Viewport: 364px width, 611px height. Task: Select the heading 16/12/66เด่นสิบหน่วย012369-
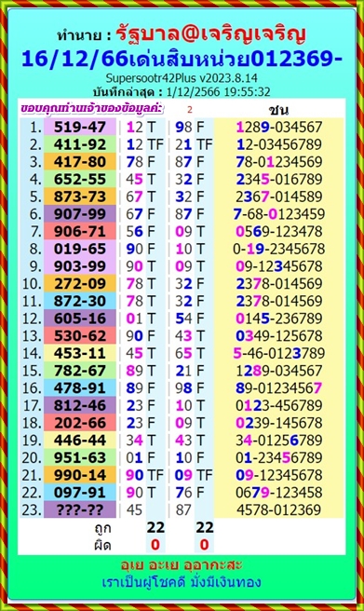coord(182,59)
